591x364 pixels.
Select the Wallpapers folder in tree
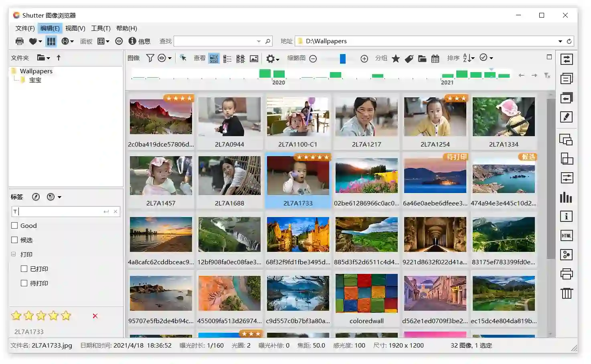pos(36,71)
